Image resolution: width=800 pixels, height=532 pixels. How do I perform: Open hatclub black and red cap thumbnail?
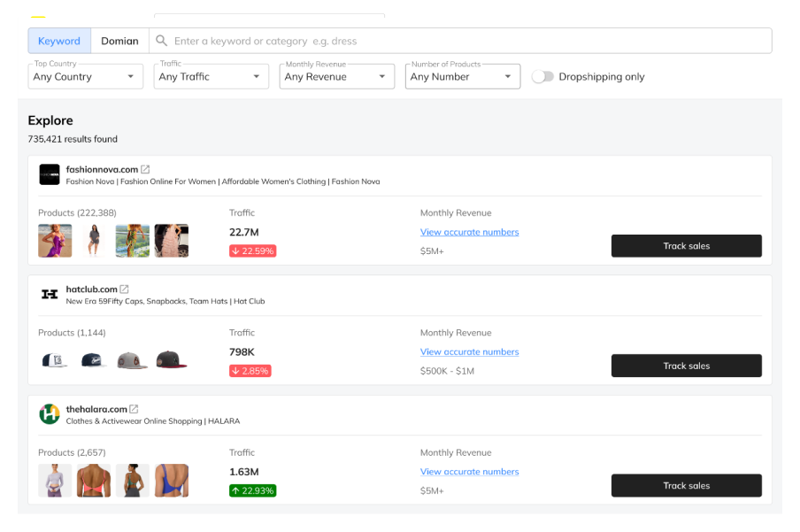pos(172,360)
